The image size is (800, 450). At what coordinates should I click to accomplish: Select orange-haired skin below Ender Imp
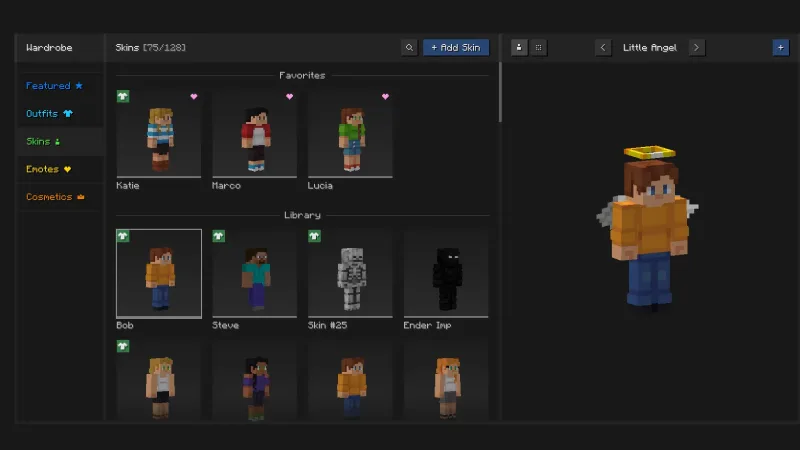(446, 380)
